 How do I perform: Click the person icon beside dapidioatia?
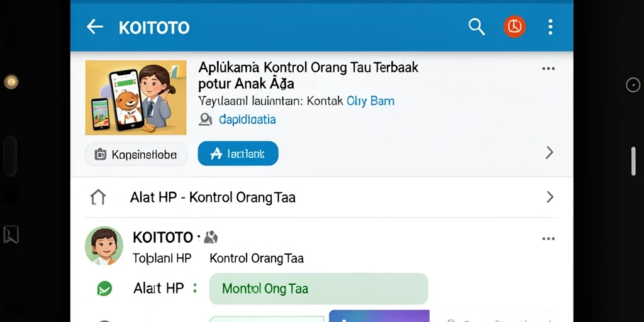click(x=206, y=119)
